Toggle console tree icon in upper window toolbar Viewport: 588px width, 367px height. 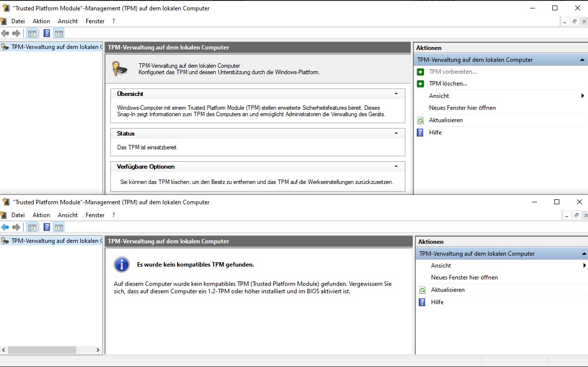click(x=32, y=34)
